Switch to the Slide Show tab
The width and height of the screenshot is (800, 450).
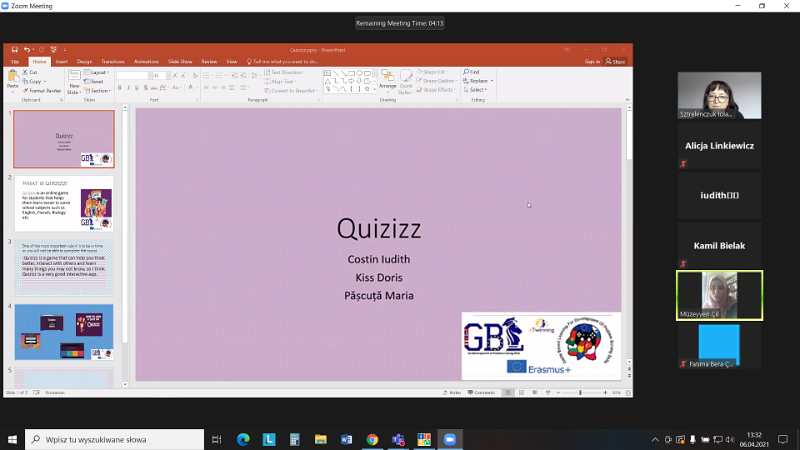pyautogui.click(x=180, y=62)
